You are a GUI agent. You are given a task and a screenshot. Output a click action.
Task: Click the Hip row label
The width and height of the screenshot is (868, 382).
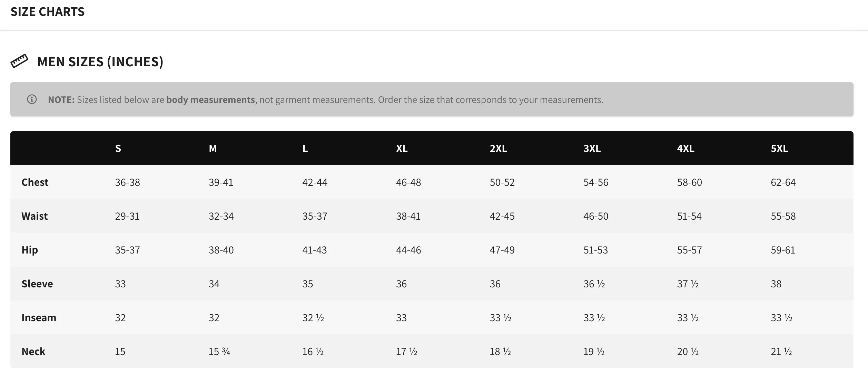pos(30,250)
